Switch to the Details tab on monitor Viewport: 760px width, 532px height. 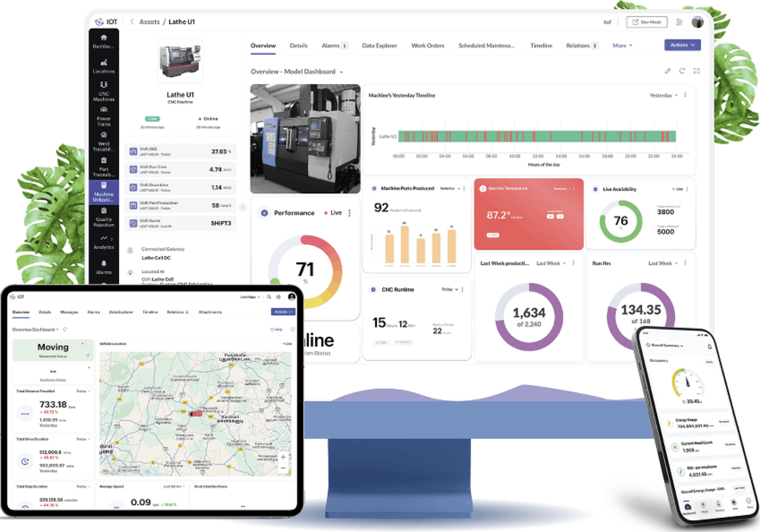tap(299, 46)
